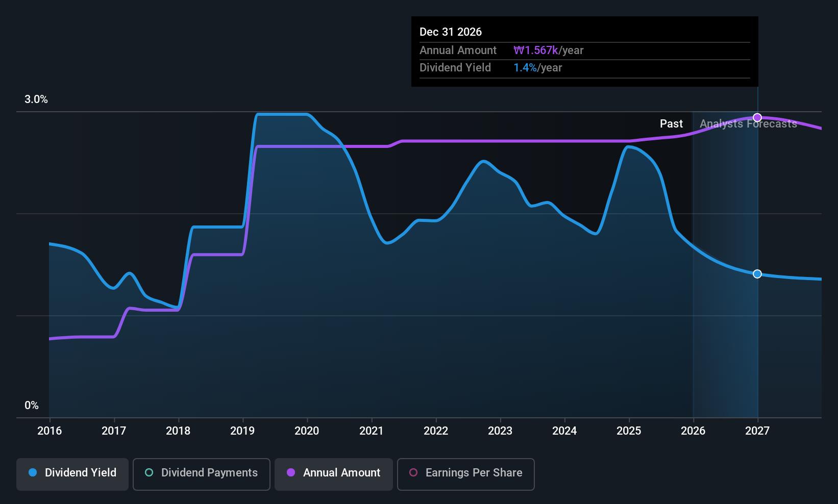Select the purple Annual Amount data point
Screen dimensions: 838x504
[x=757, y=118]
